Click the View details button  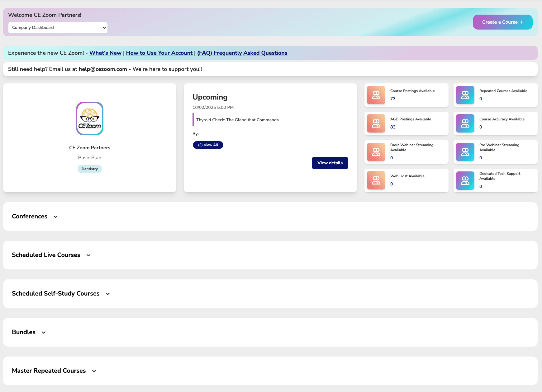click(330, 163)
